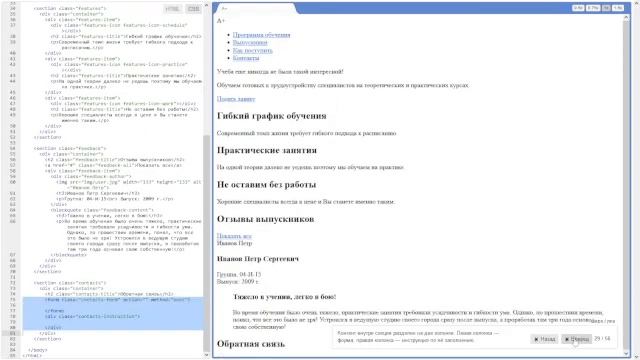The width and height of the screenshot is (640, 360).
Task: Click the "Не оставим без работы" heading
Action: point(267,184)
